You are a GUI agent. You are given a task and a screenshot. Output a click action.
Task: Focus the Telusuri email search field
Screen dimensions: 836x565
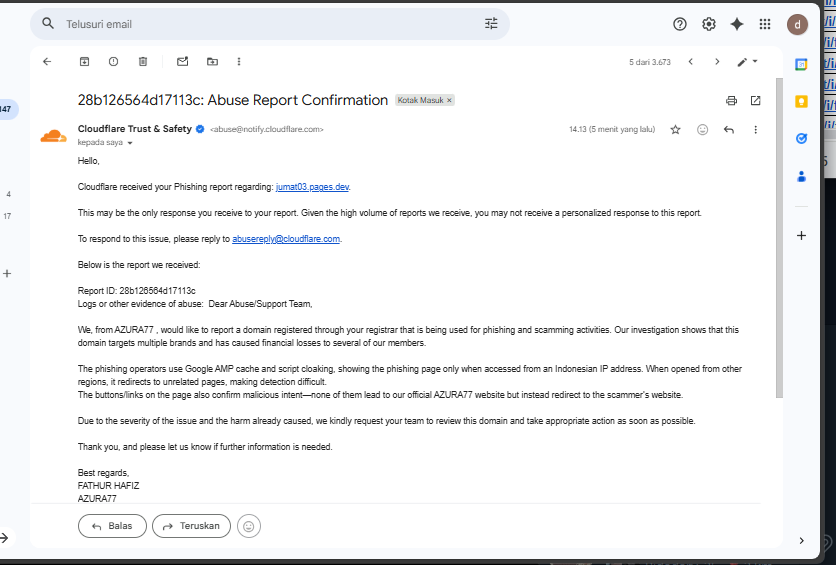point(269,24)
